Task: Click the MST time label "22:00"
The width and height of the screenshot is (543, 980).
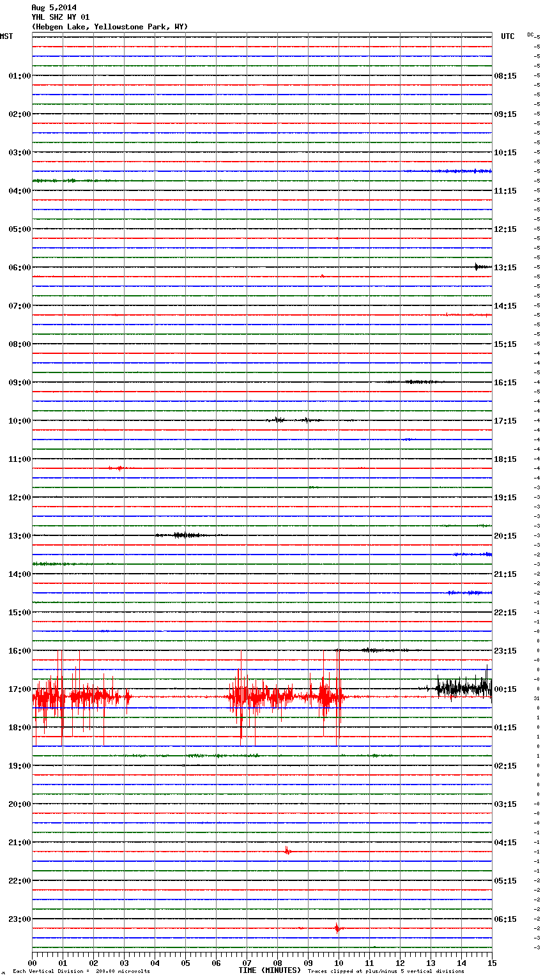Action: 20,881
